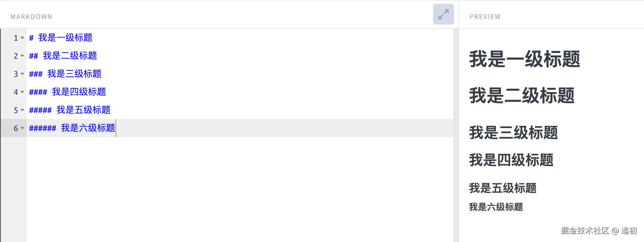644x242 pixels.
Task: Collapse fold arrow on line 3
Action: tap(22, 74)
